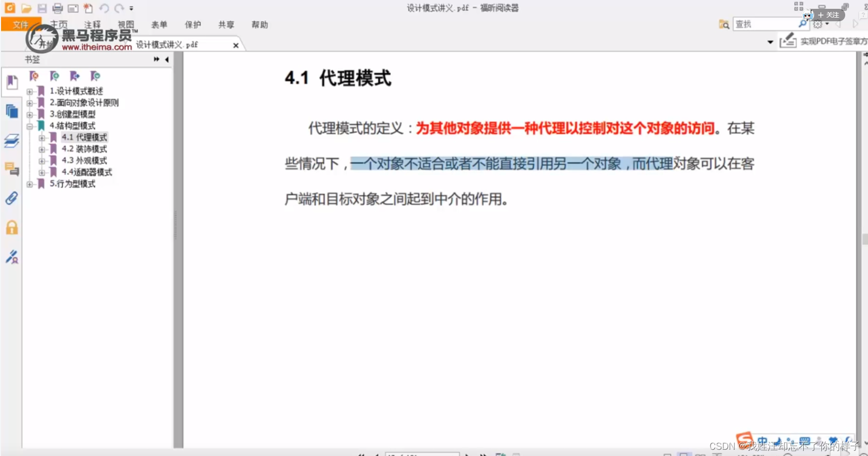This screenshot has height=456, width=868.
Task: Redo the last action
Action: [119, 8]
